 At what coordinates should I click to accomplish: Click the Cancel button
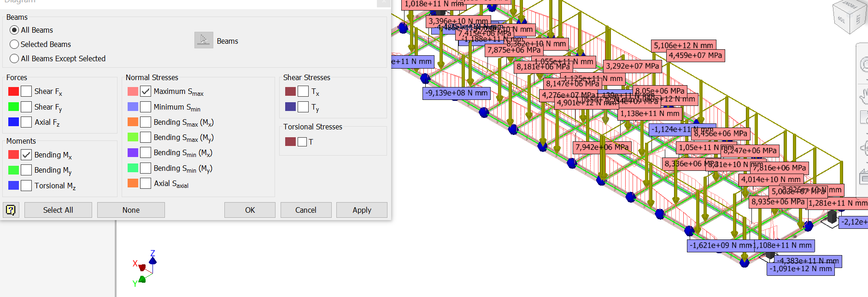[x=306, y=210]
